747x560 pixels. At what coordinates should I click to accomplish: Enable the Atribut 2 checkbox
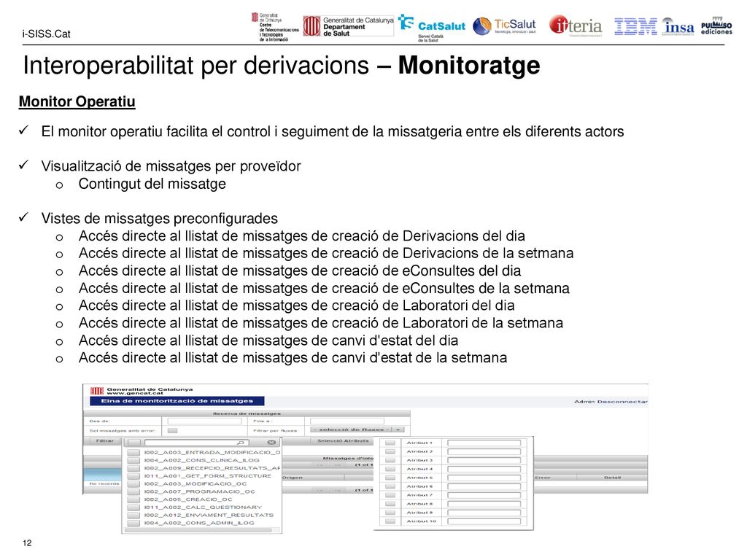click(390, 451)
